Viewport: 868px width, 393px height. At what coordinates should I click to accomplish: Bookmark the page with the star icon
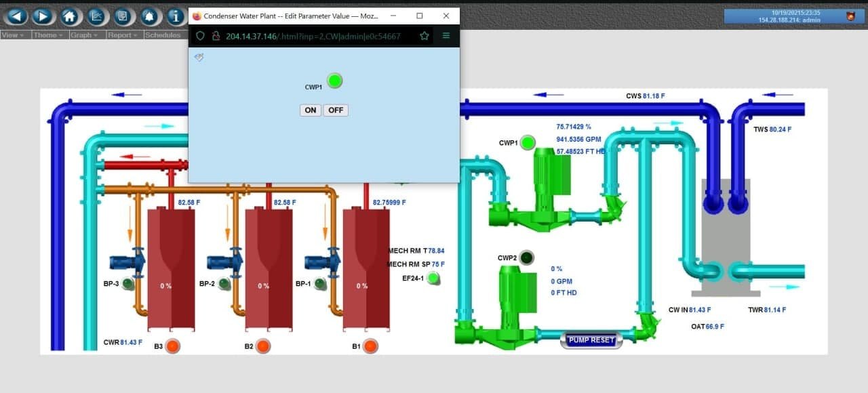click(x=425, y=36)
